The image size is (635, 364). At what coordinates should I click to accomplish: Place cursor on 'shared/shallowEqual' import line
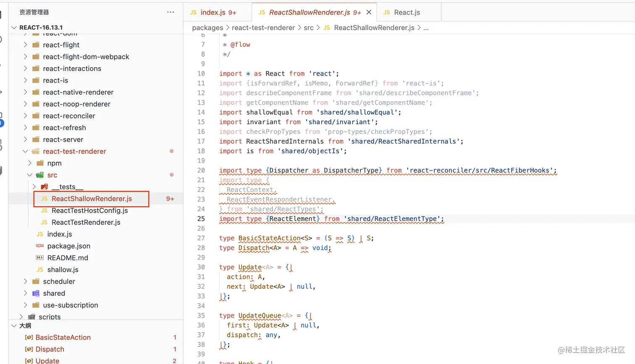click(310, 112)
